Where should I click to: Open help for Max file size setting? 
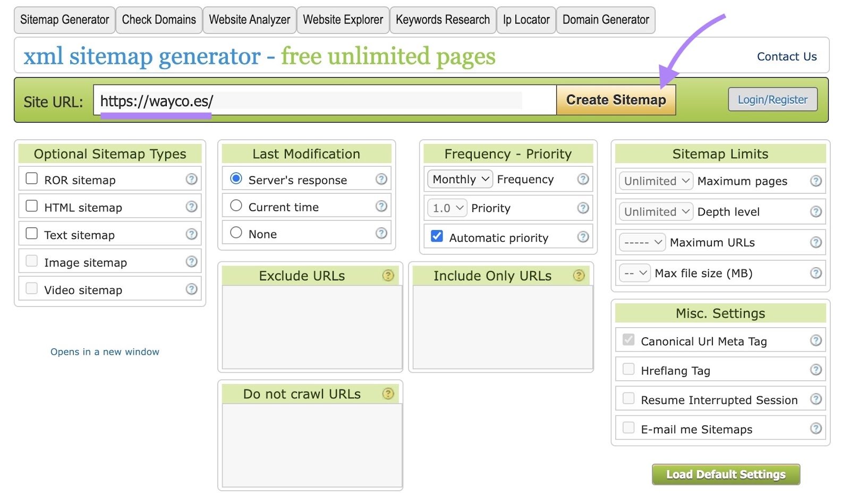(x=816, y=273)
